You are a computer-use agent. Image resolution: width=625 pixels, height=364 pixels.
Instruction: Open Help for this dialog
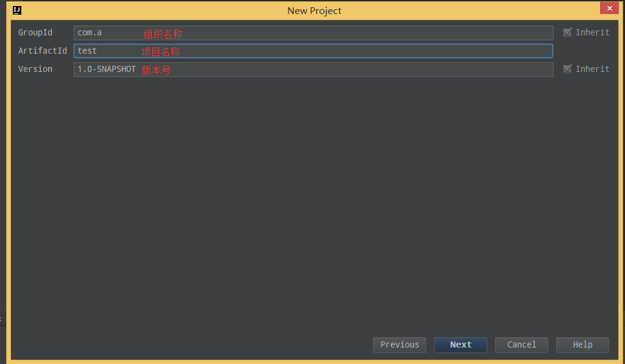[582, 345]
